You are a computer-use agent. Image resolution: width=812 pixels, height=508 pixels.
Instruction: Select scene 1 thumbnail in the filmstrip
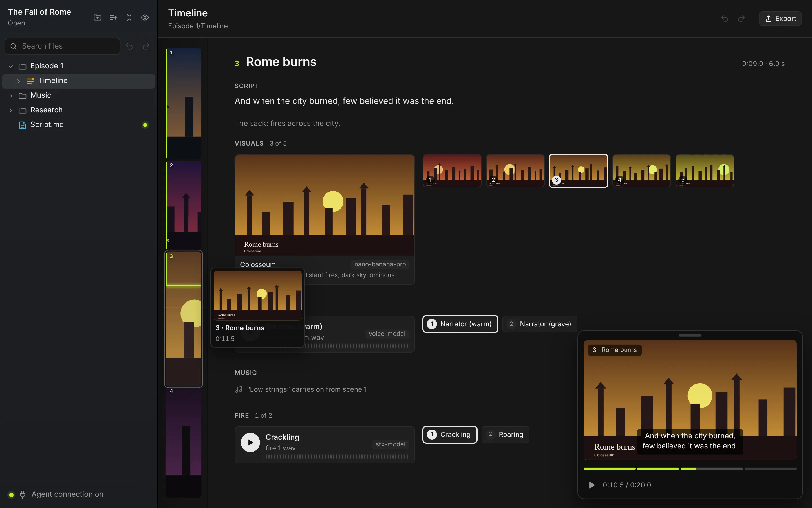(184, 103)
